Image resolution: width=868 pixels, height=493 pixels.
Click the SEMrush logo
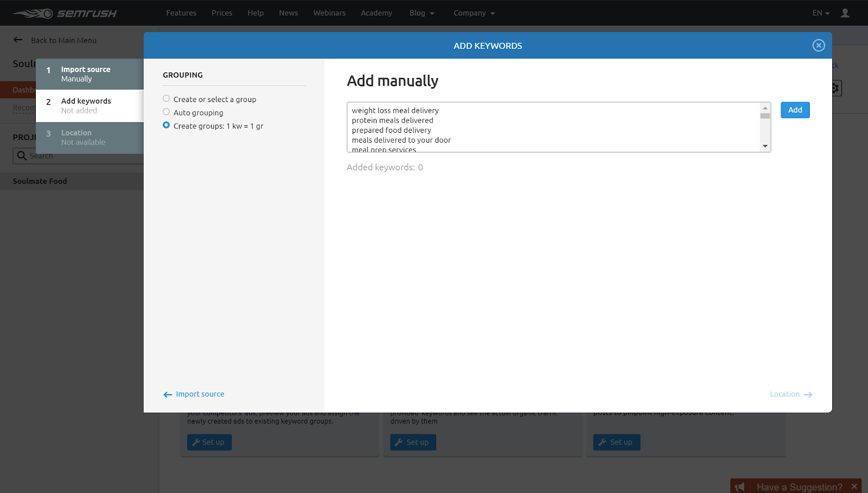point(65,13)
